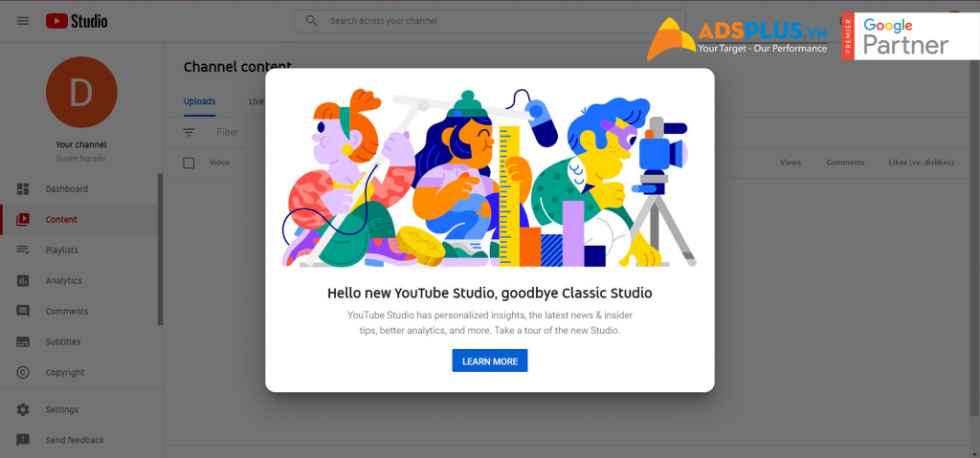Tick the select-all videos checkbox
The image size is (980, 458).
click(x=189, y=163)
